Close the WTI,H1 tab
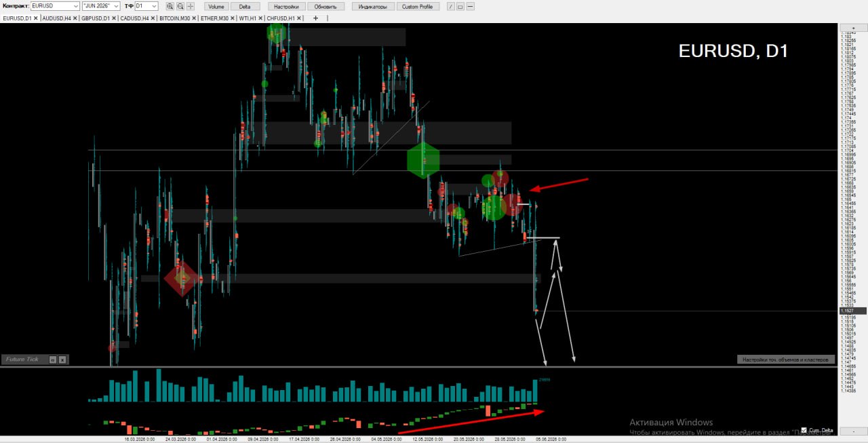The image size is (868, 443). point(261,18)
